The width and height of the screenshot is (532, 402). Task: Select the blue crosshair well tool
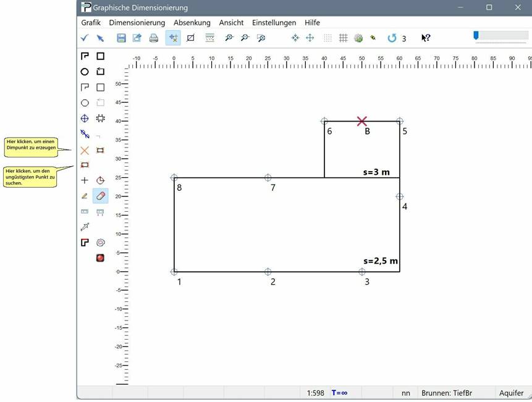[x=85, y=119]
